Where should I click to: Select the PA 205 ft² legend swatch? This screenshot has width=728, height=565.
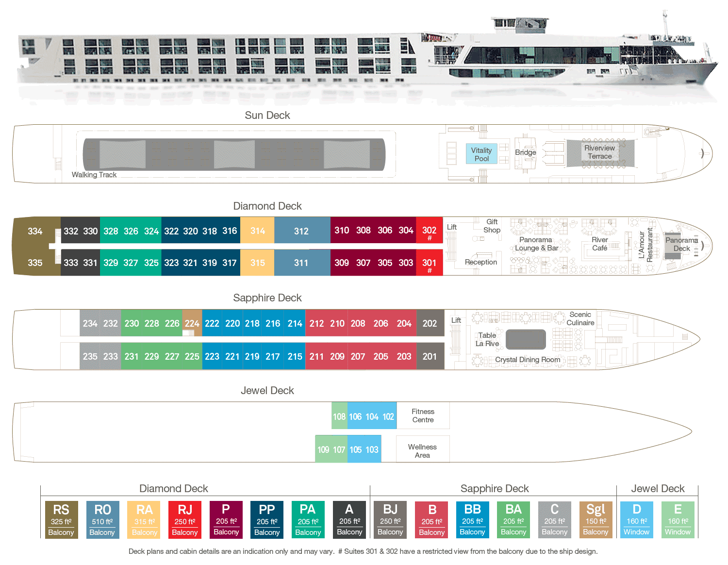point(308,520)
